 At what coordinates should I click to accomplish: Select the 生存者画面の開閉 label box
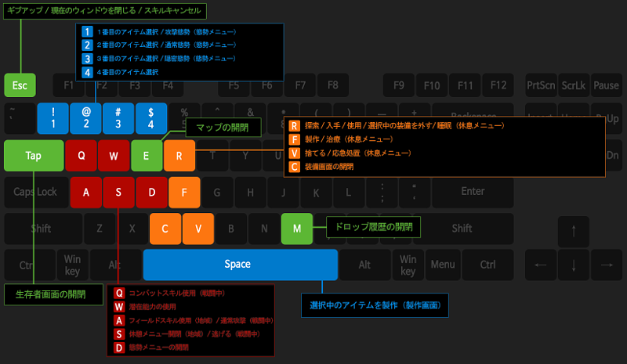click(x=54, y=294)
